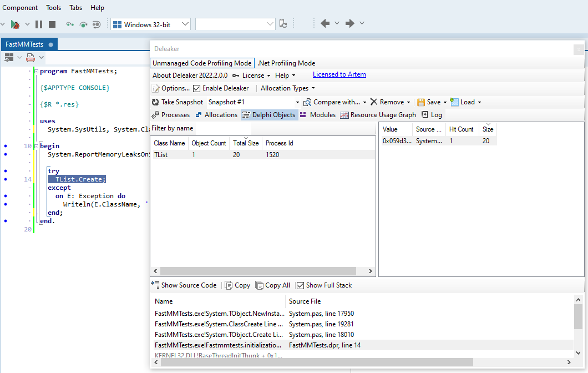Toggle Show Source Code option
The height and width of the screenshot is (373, 588).
184,285
